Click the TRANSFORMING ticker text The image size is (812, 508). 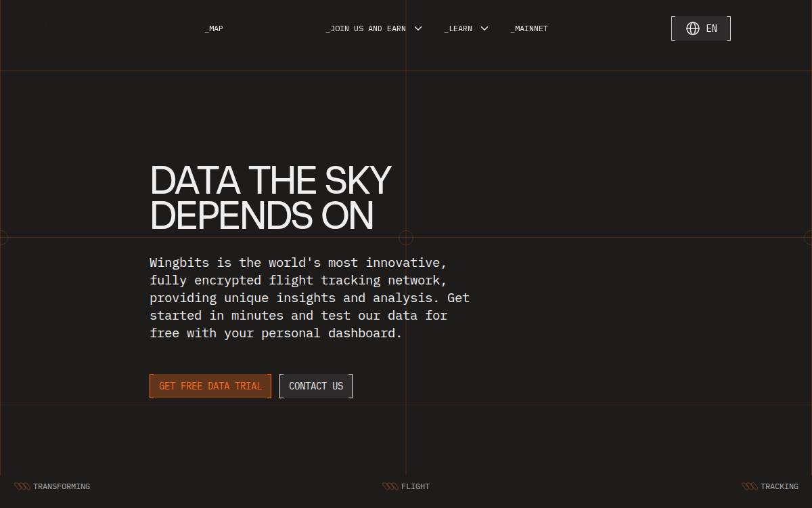point(62,486)
